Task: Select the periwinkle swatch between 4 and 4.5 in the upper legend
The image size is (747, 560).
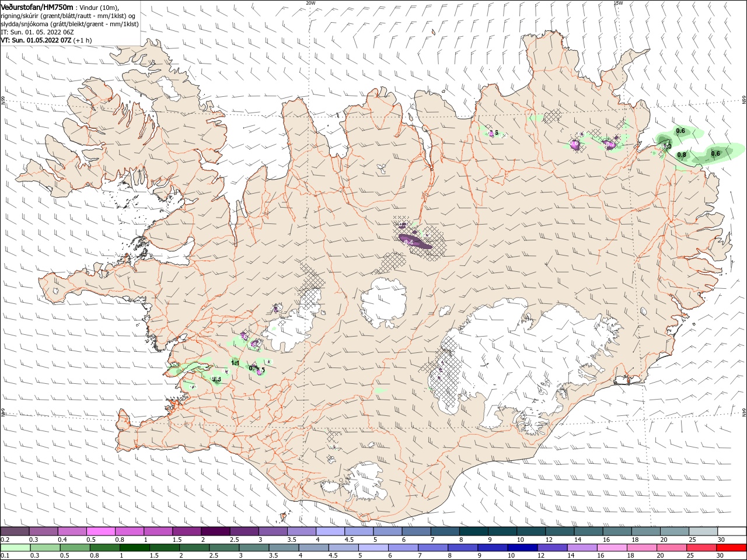Action: (x=330, y=531)
